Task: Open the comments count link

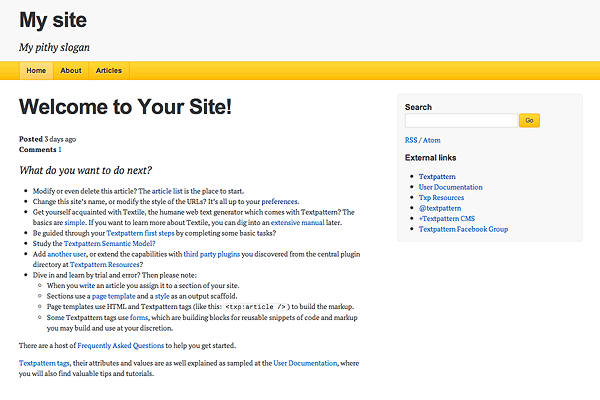Action: [59, 149]
